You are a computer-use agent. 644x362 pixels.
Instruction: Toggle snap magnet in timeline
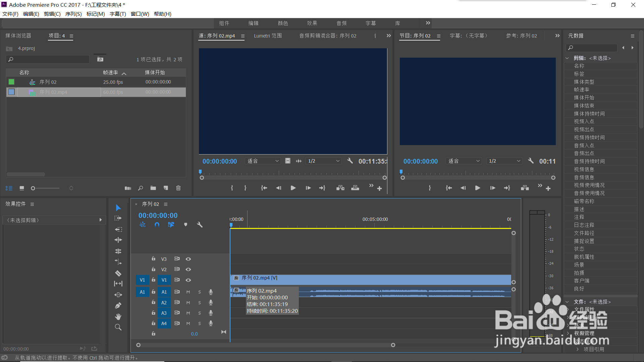[157, 225]
